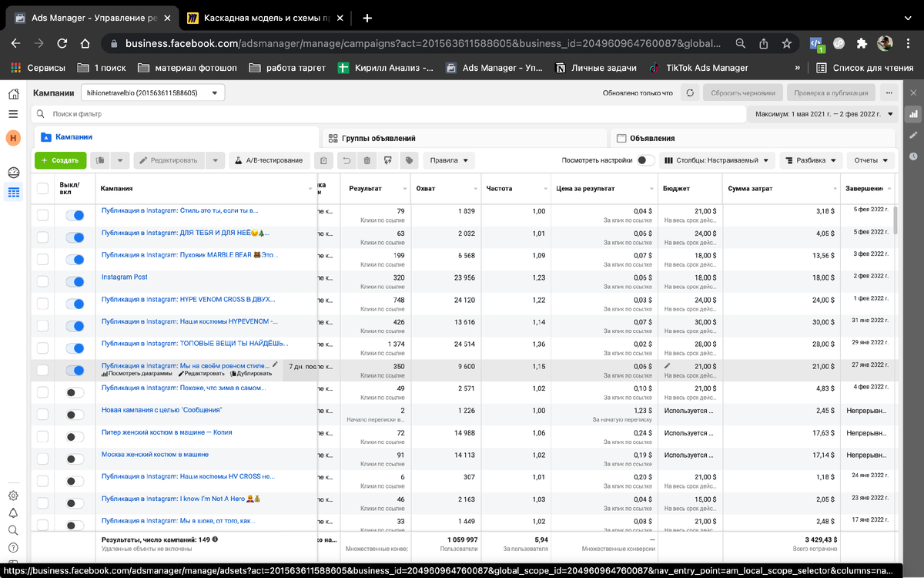The height and width of the screenshot is (578, 924).
Task: Tick the select-all checkbox in table header
Action: click(42, 188)
